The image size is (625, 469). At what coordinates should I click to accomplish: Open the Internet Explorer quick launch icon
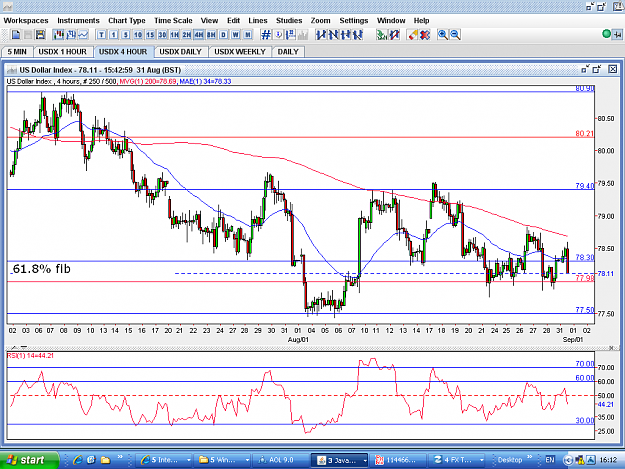[x=78, y=460]
